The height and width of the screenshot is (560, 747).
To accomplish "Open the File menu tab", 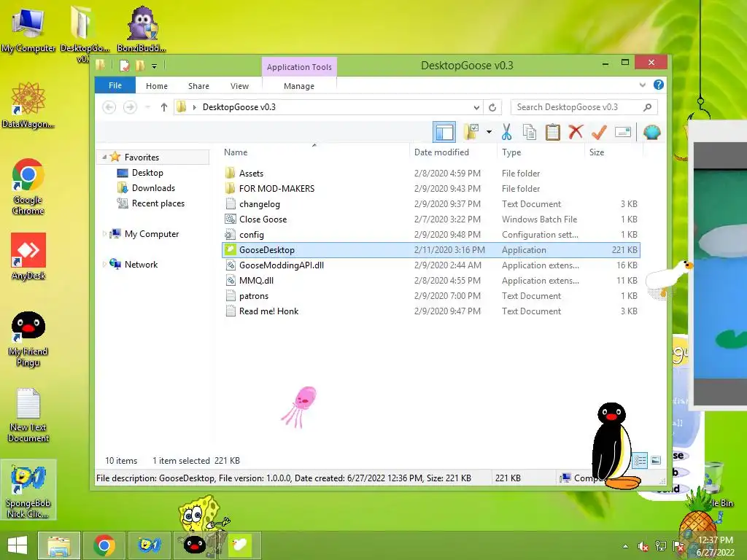I will pyautogui.click(x=115, y=86).
